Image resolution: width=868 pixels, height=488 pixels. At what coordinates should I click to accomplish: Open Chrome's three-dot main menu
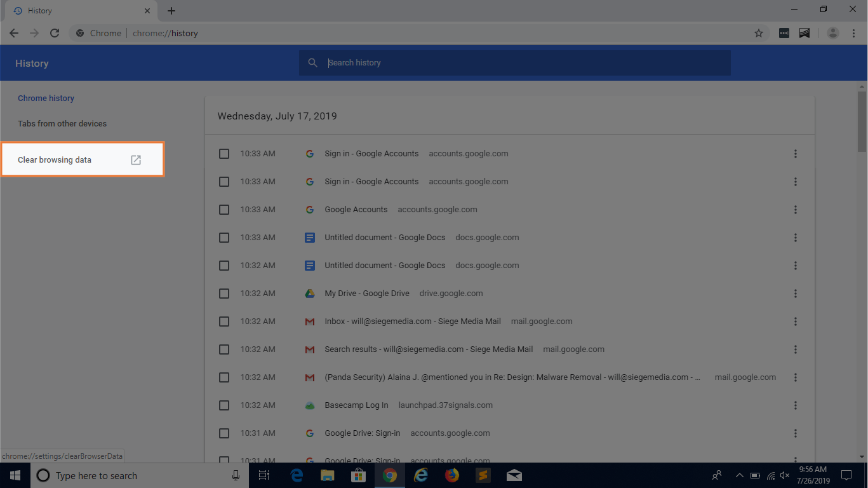tap(853, 33)
